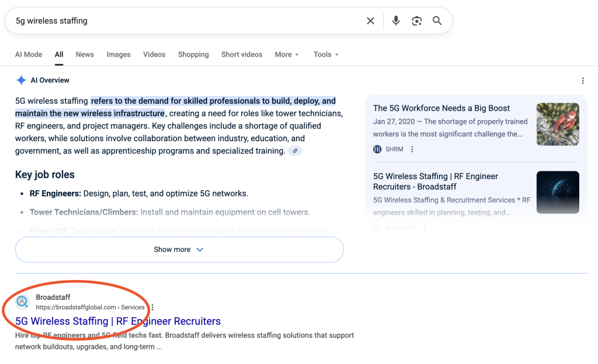The height and width of the screenshot is (364, 598).
Task: Click the magnifying glass search icon
Action: (437, 21)
